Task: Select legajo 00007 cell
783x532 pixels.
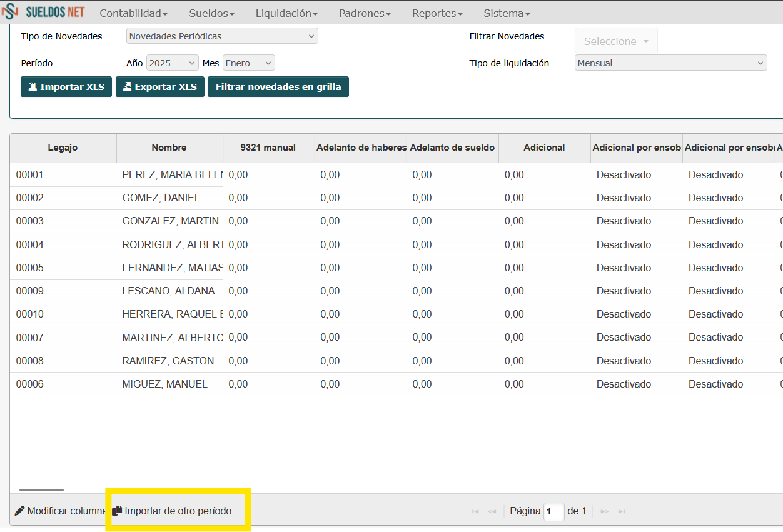Action: coord(63,338)
